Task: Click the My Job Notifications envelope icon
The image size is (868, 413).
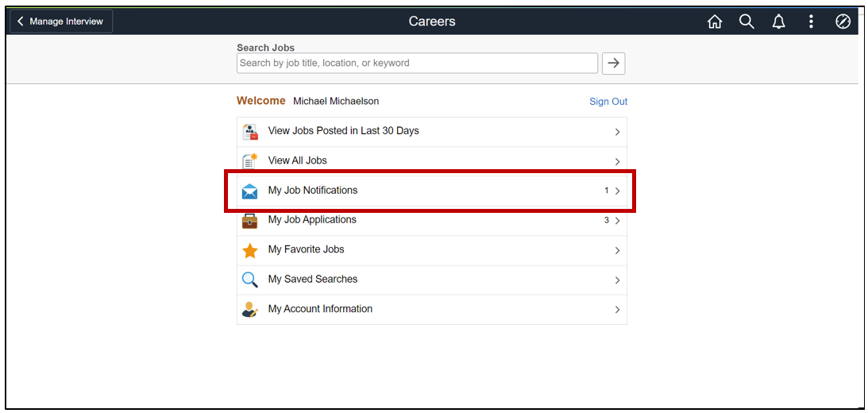Action: click(250, 191)
